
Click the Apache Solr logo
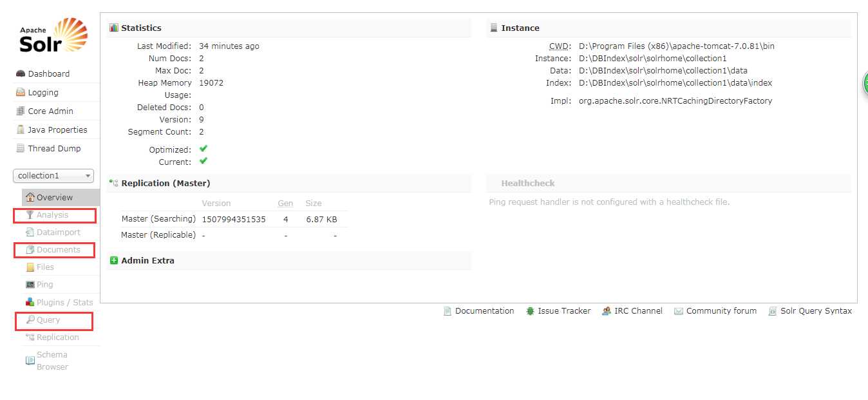tap(53, 35)
